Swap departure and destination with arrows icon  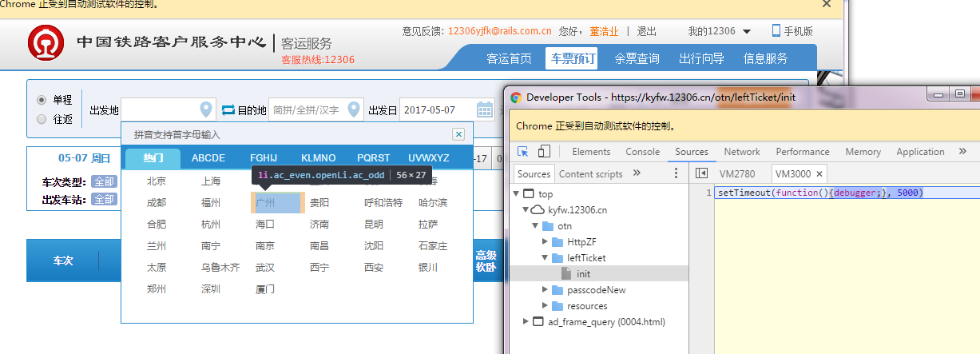tap(228, 109)
